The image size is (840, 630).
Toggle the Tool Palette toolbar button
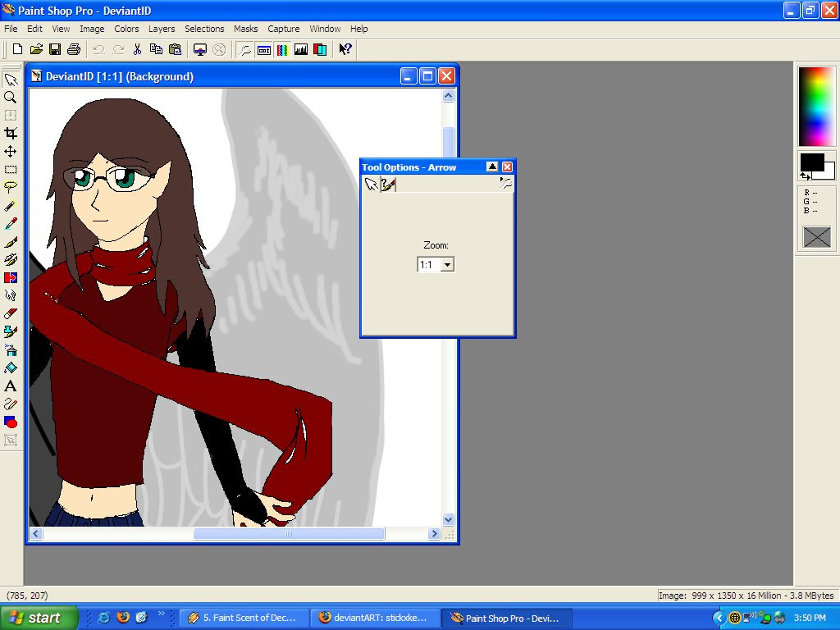245,50
